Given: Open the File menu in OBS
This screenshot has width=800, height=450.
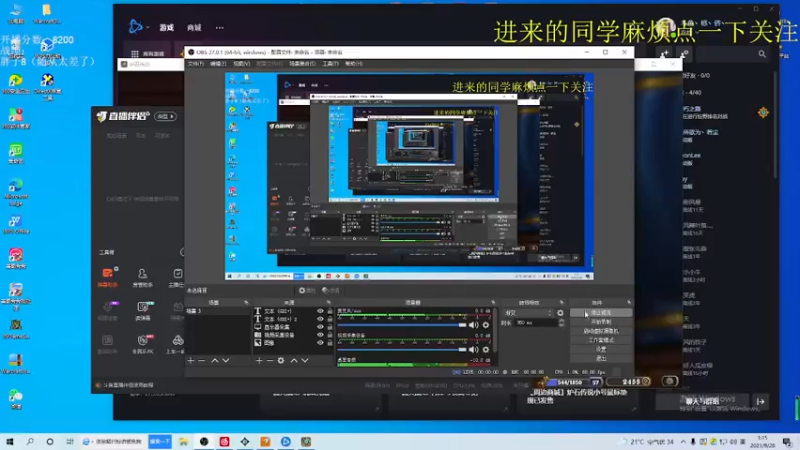Looking at the screenshot, I should [195, 64].
